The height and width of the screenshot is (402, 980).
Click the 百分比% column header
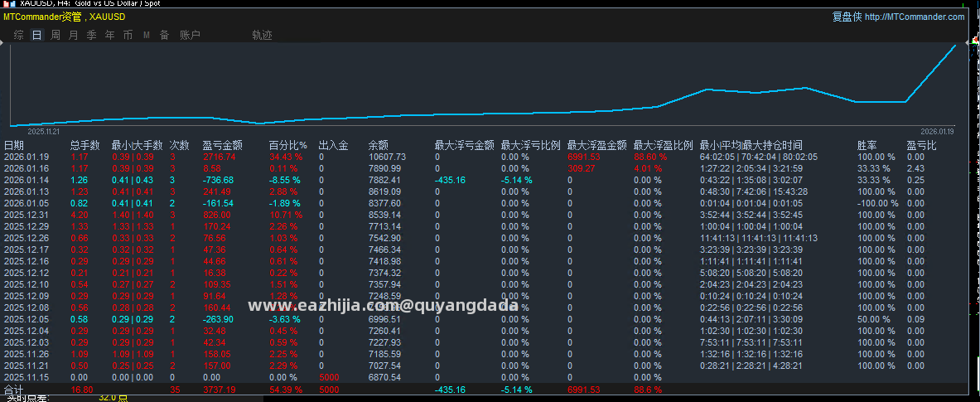tap(288, 145)
